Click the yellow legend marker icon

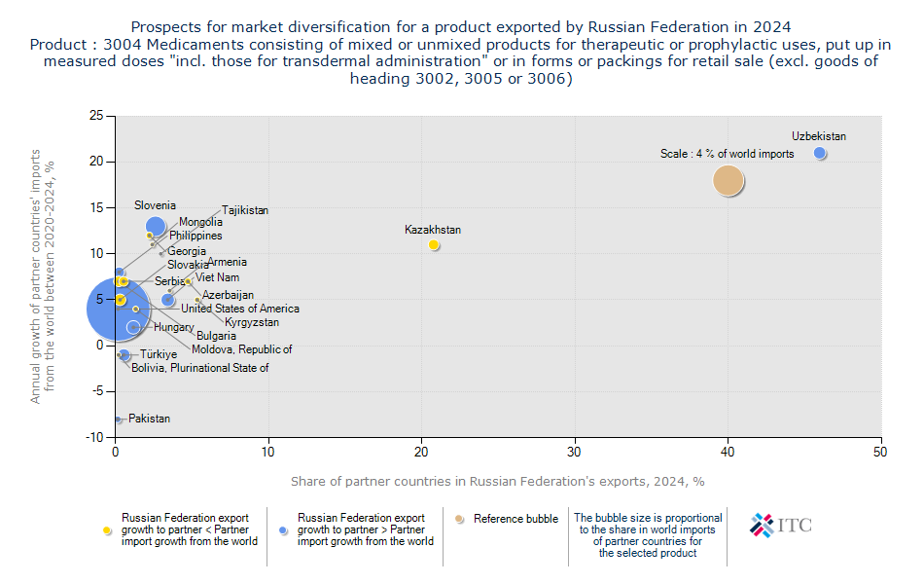point(108,530)
